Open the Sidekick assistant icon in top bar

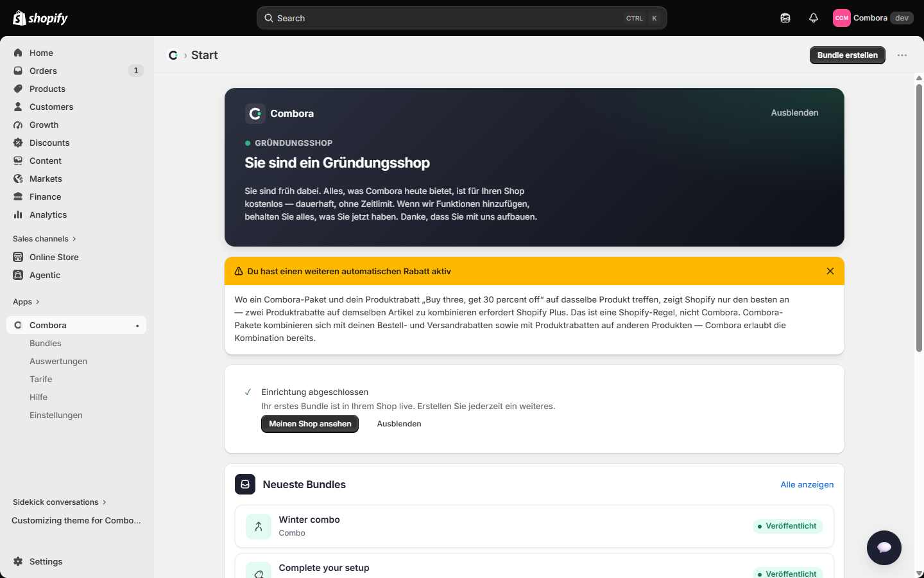tap(785, 18)
